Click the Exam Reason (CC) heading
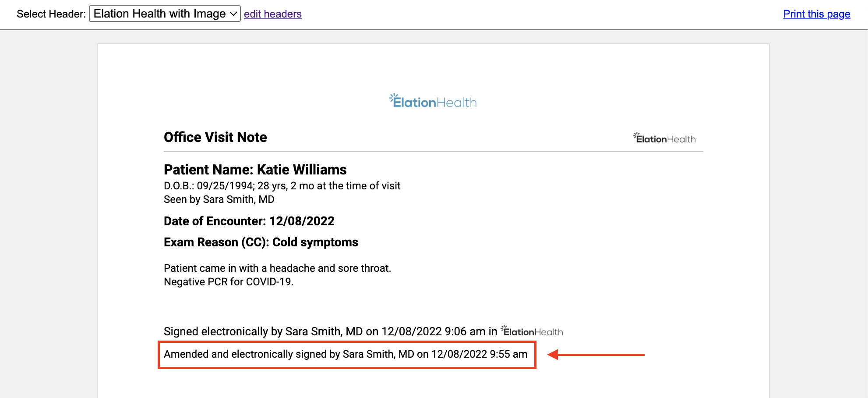The width and height of the screenshot is (868, 398). pos(261,242)
